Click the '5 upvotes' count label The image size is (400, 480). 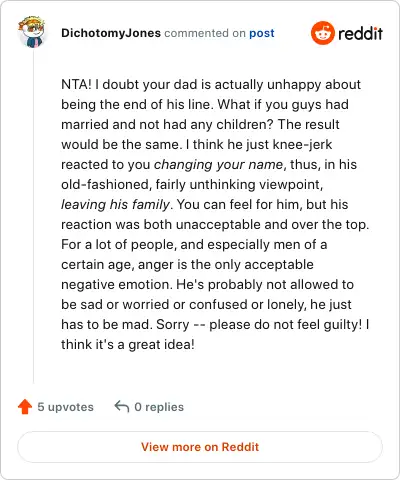coord(65,407)
